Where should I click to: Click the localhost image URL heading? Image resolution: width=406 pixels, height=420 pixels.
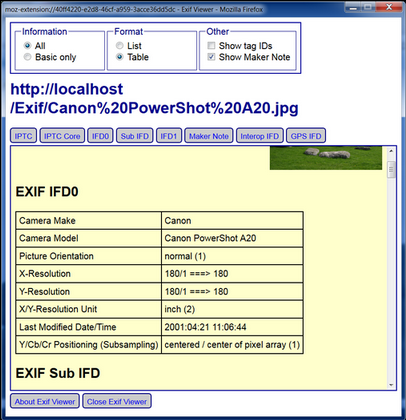coord(154,99)
